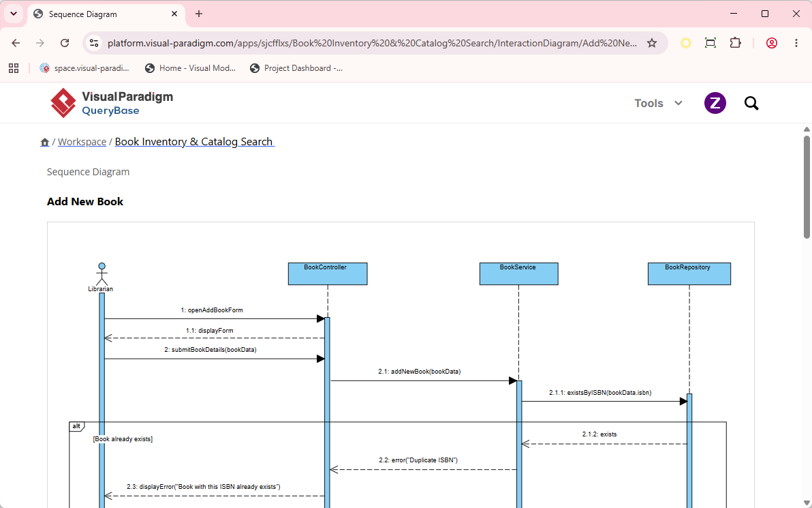Open the Extensions puzzle icon

pos(735,43)
